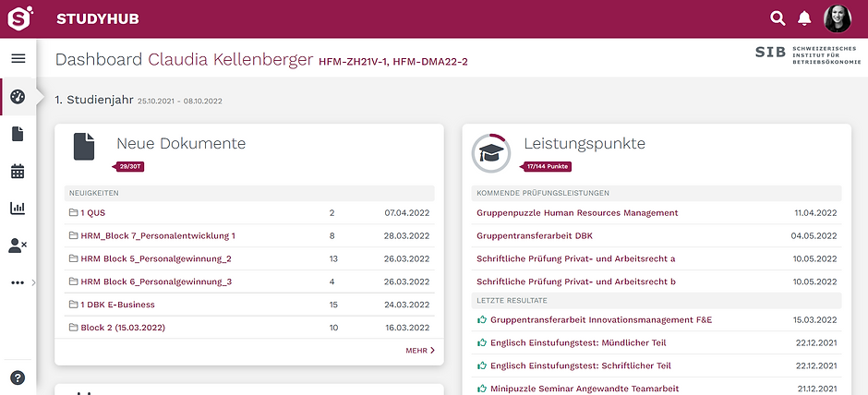Open the documents sidebar icon

[x=18, y=134]
